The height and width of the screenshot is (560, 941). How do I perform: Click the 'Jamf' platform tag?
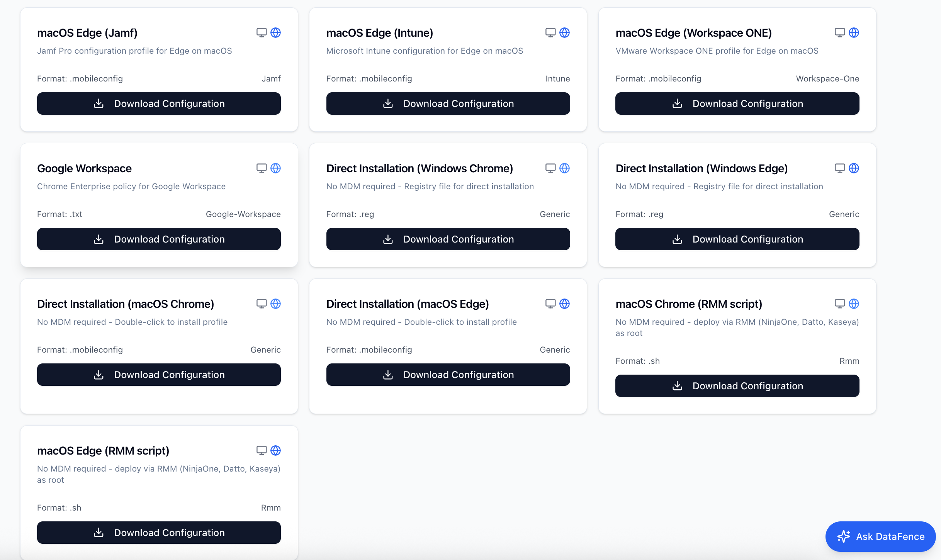(271, 79)
